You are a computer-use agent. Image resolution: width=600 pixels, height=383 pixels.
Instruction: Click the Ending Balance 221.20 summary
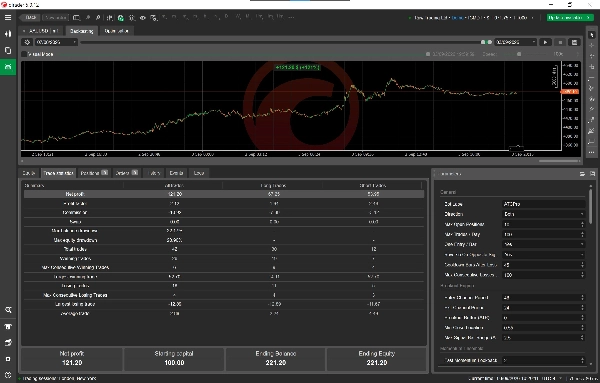coord(276,359)
